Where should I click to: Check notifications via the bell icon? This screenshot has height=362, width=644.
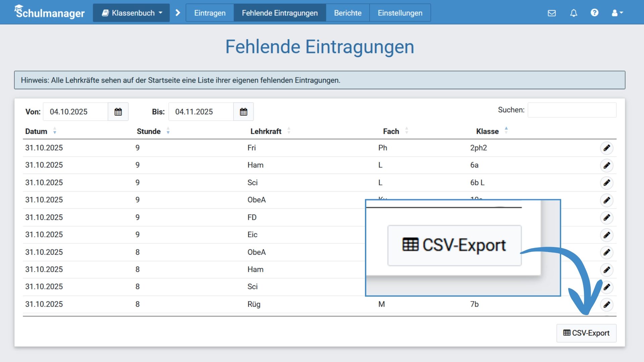574,13
